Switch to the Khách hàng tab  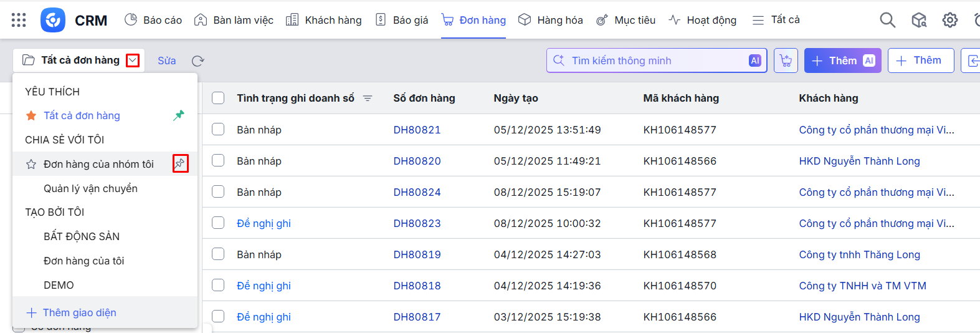(x=324, y=20)
